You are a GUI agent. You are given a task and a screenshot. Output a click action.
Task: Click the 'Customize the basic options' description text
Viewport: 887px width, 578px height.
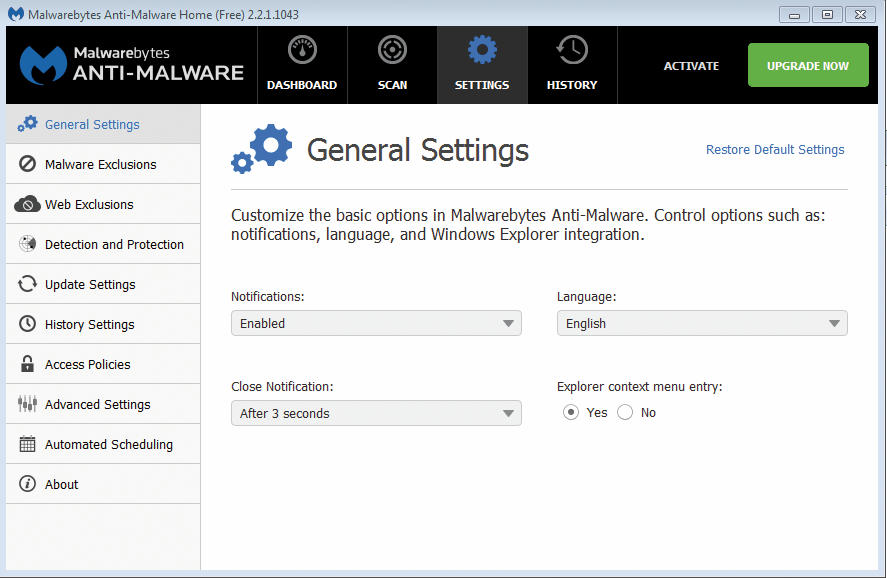click(528, 225)
